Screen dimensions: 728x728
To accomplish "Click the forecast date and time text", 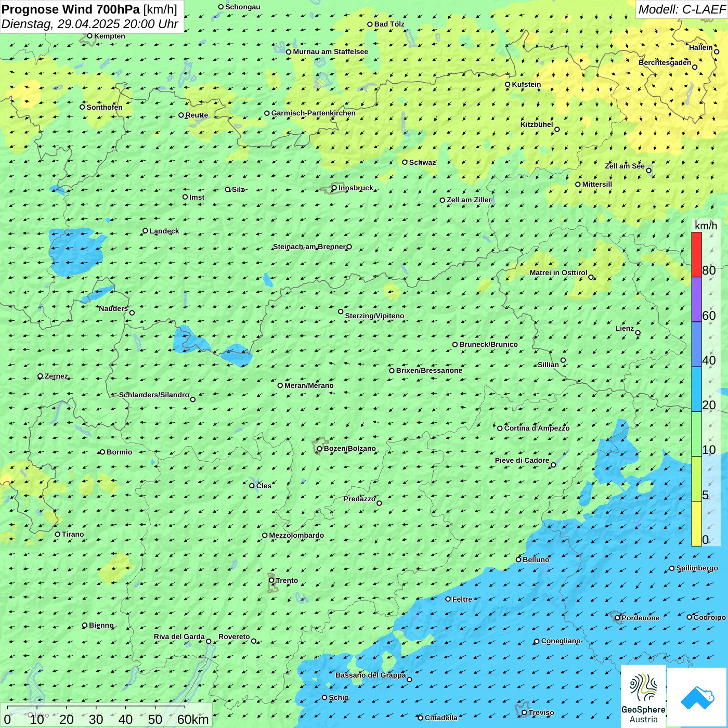I will (x=89, y=24).
